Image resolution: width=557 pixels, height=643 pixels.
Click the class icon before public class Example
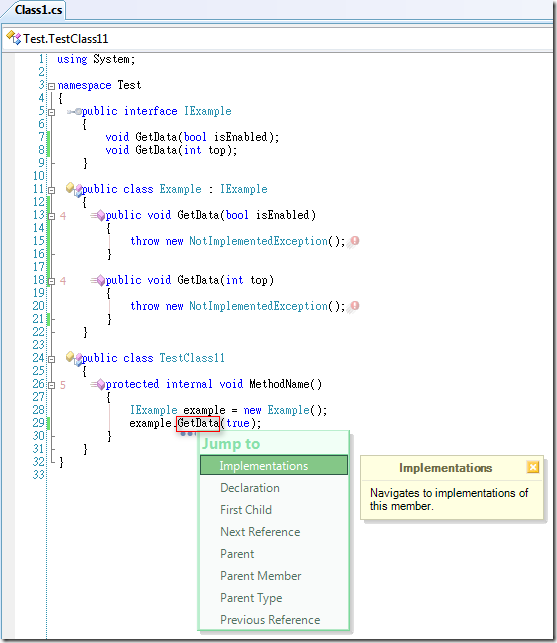pos(74,189)
